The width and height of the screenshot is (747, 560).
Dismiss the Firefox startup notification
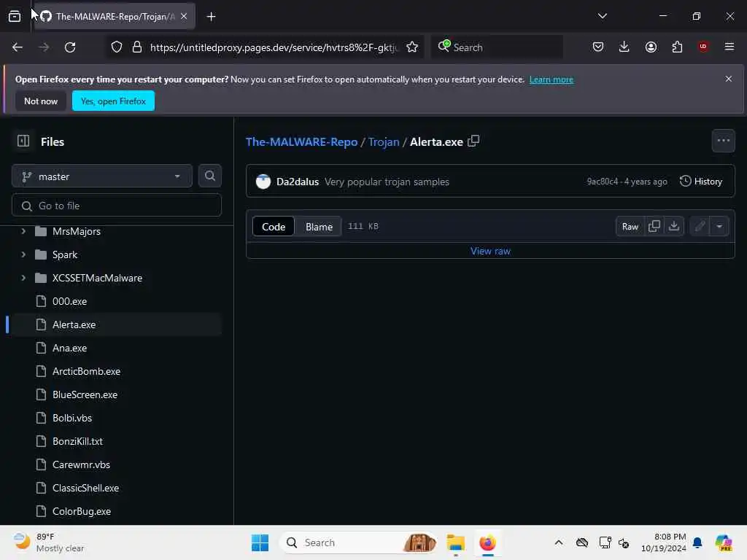(x=729, y=79)
